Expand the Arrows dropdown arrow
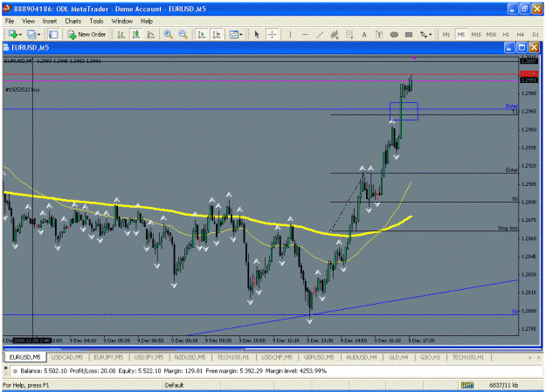Screen dimensions: 546x392 coord(431,34)
